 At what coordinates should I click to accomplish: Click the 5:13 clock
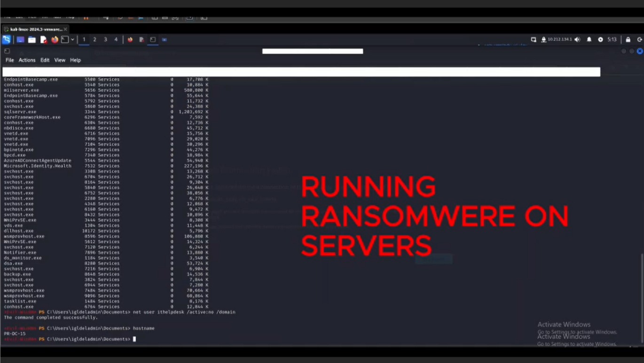(612, 40)
